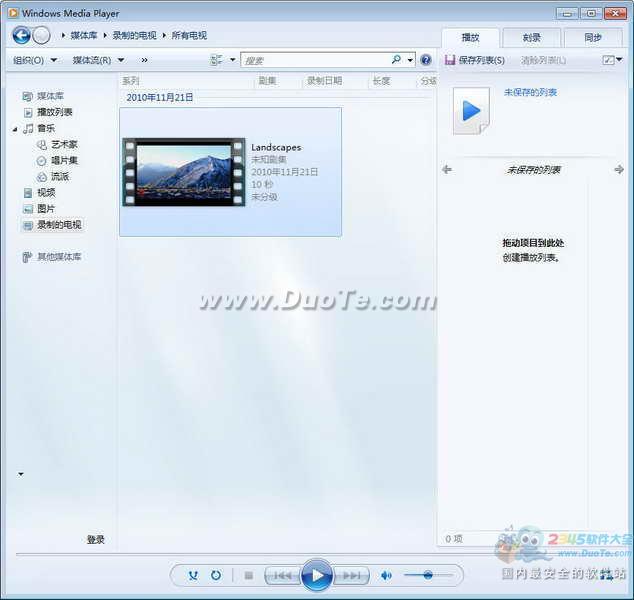Click the previous list left arrow
The width and height of the screenshot is (634, 600).
[447, 169]
